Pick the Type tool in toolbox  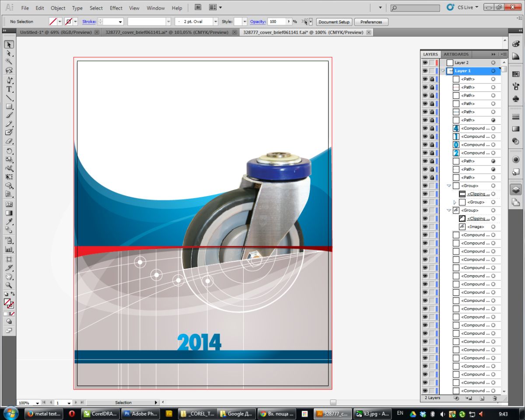(x=9, y=89)
